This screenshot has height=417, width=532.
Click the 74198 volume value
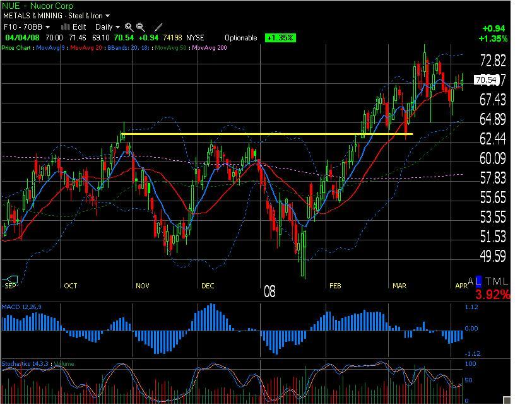(x=172, y=38)
